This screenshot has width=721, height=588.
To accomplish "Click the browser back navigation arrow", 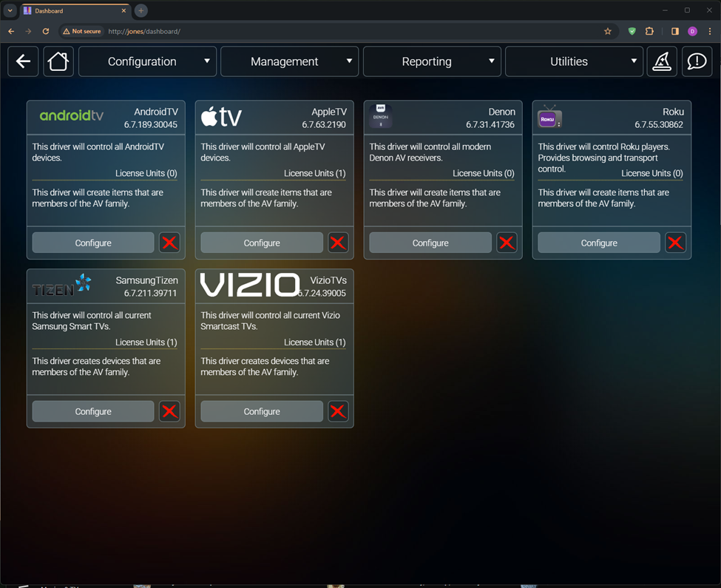I will (12, 31).
